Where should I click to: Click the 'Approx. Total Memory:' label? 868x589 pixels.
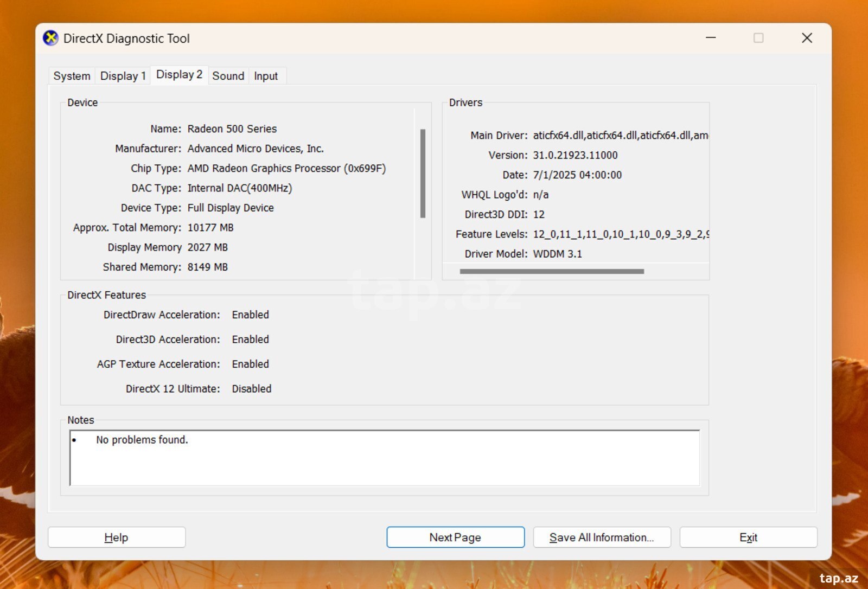point(127,228)
